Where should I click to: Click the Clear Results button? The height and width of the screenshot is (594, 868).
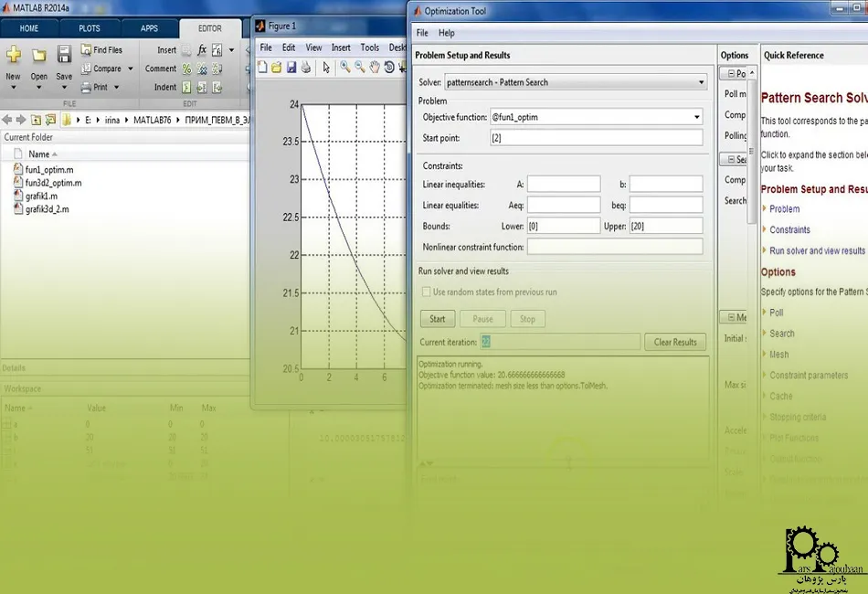click(675, 342)
